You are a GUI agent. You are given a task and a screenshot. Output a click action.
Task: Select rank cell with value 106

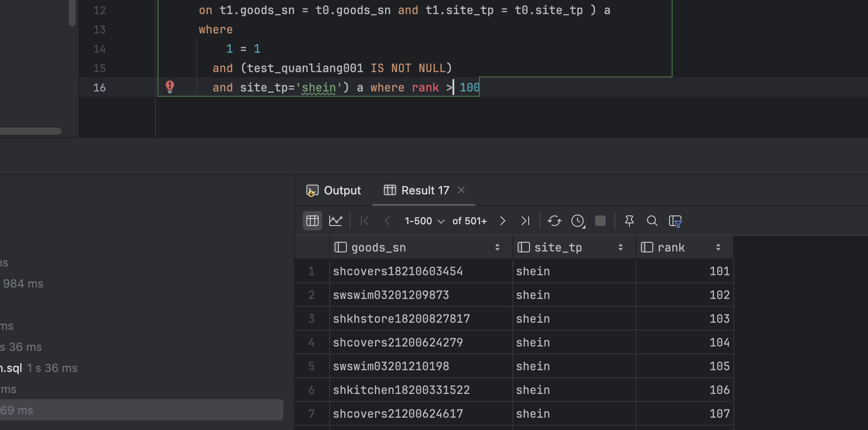pyautogui.click(x=685, y=390)
